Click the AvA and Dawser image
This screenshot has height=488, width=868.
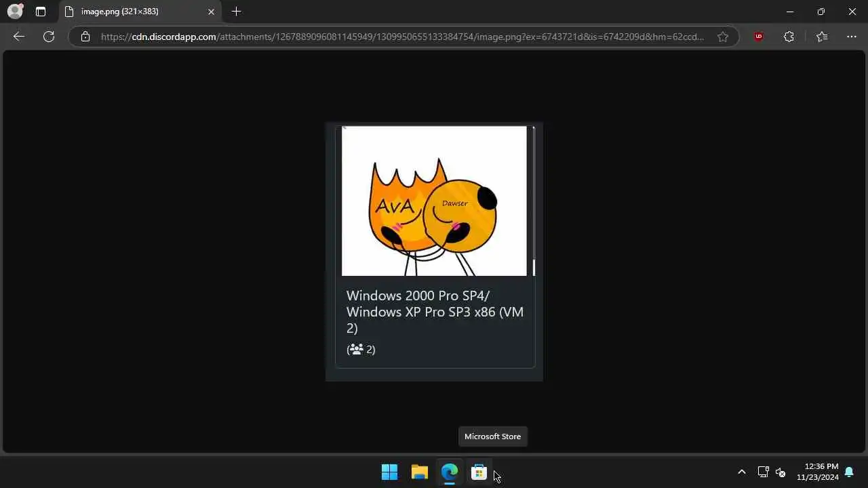pos(434,201)
